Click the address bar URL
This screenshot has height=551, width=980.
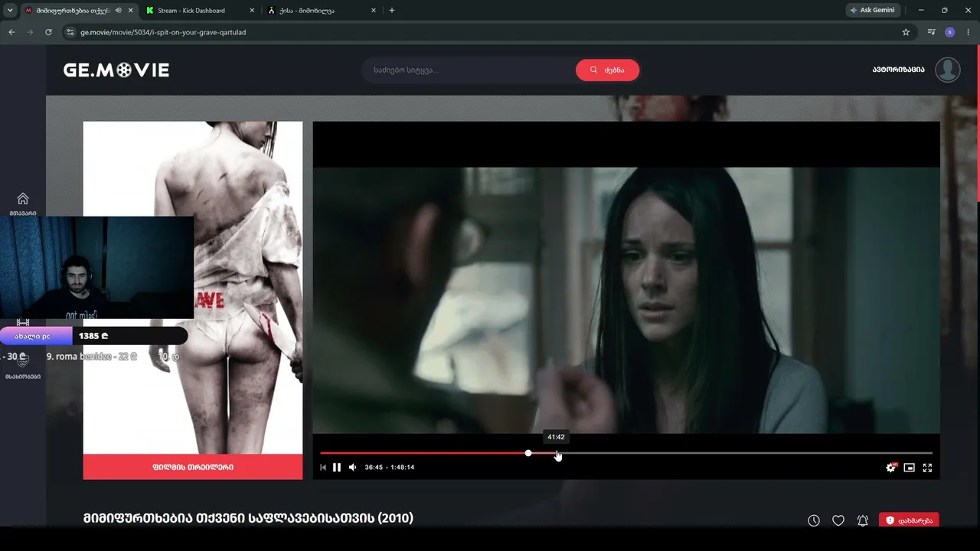point(163,32)
